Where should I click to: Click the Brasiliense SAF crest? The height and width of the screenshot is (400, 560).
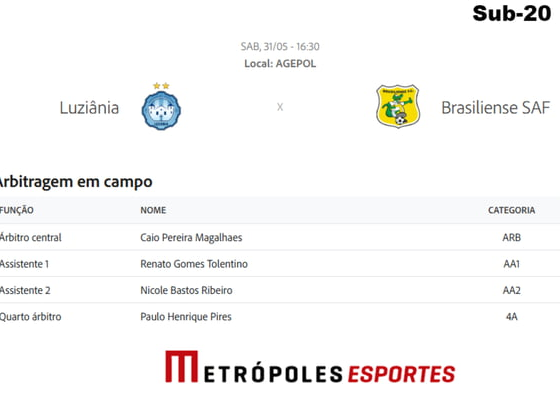(398, 106)
